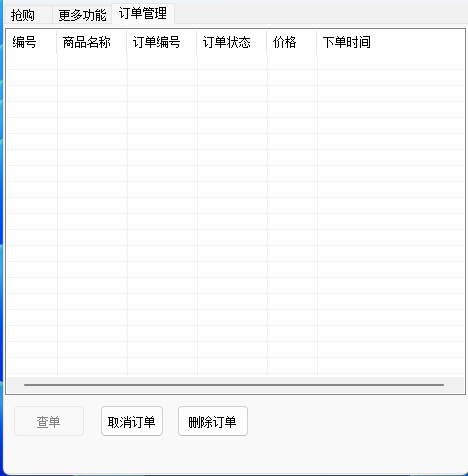Click first empty cell under 订单编号
Screen dimensions: 468x476
(162, 62)
